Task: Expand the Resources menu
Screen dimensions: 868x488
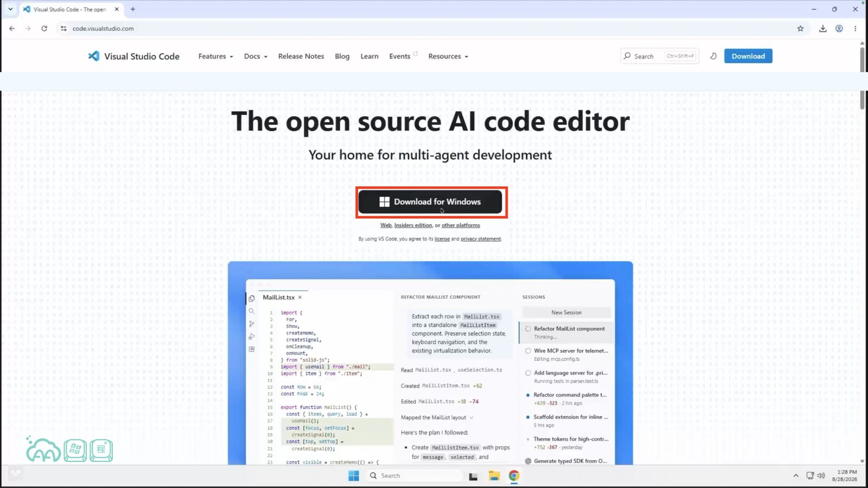Action: (x=448, y=56)
